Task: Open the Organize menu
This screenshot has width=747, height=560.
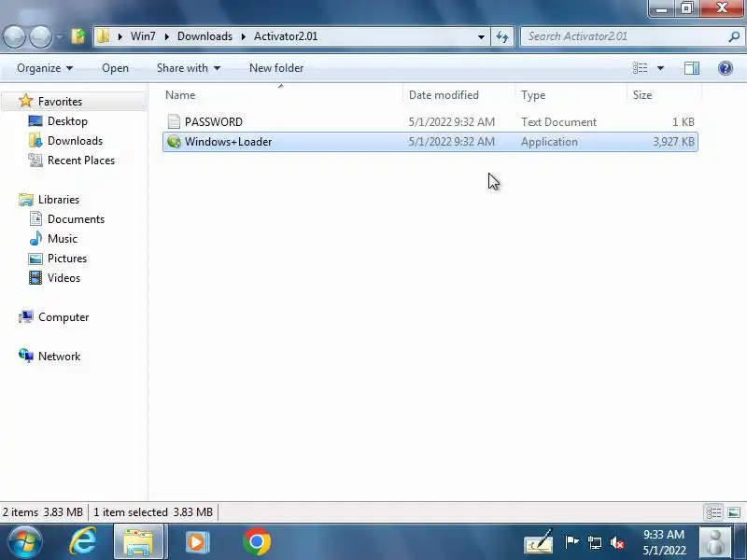Action: tap(45, 68)
